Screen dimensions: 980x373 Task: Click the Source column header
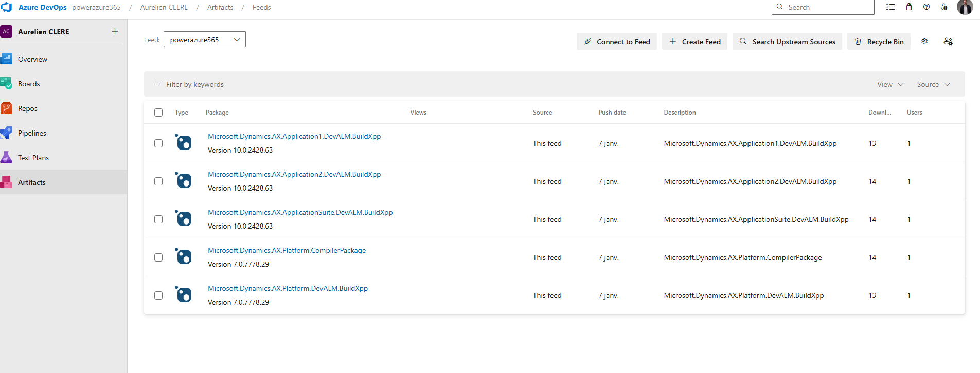click(x=542, y=113)
